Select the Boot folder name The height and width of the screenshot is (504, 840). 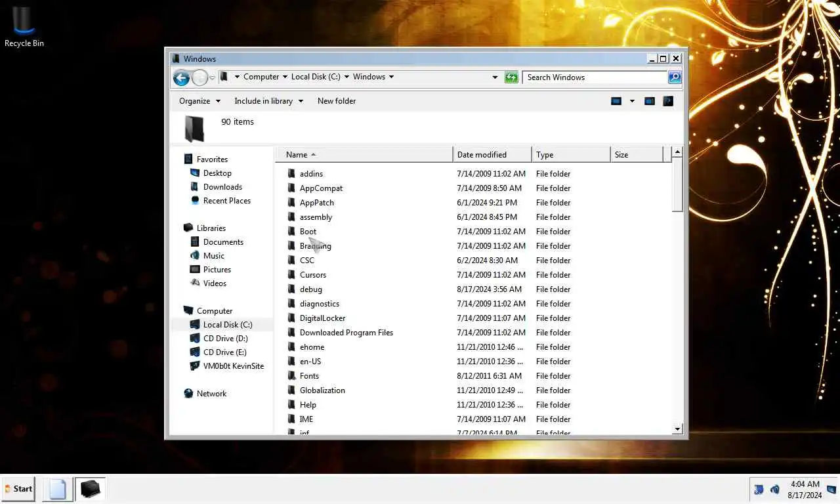[308, 232]
